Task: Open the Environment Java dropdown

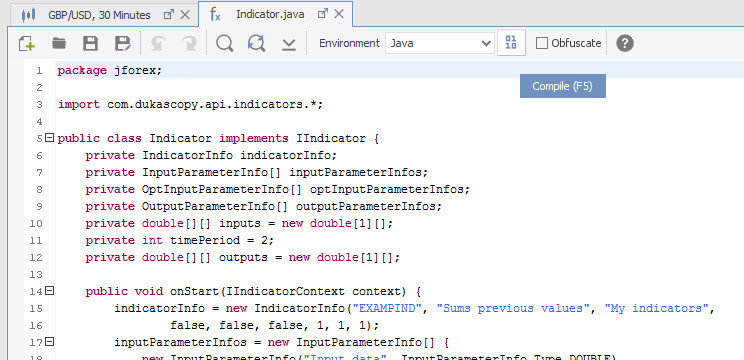Action: (x=440, y=43)
